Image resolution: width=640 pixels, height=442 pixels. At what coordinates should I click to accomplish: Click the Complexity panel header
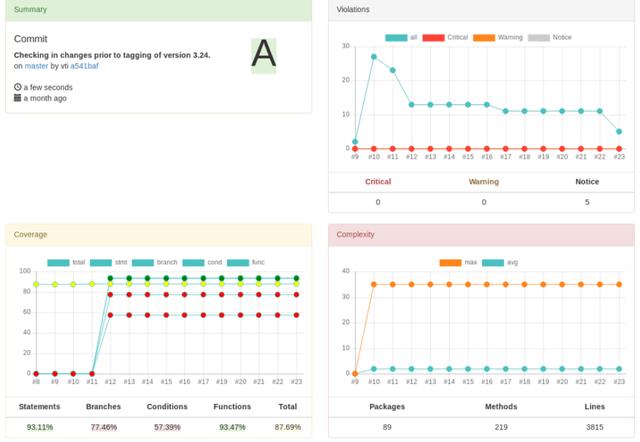(480, 235)
